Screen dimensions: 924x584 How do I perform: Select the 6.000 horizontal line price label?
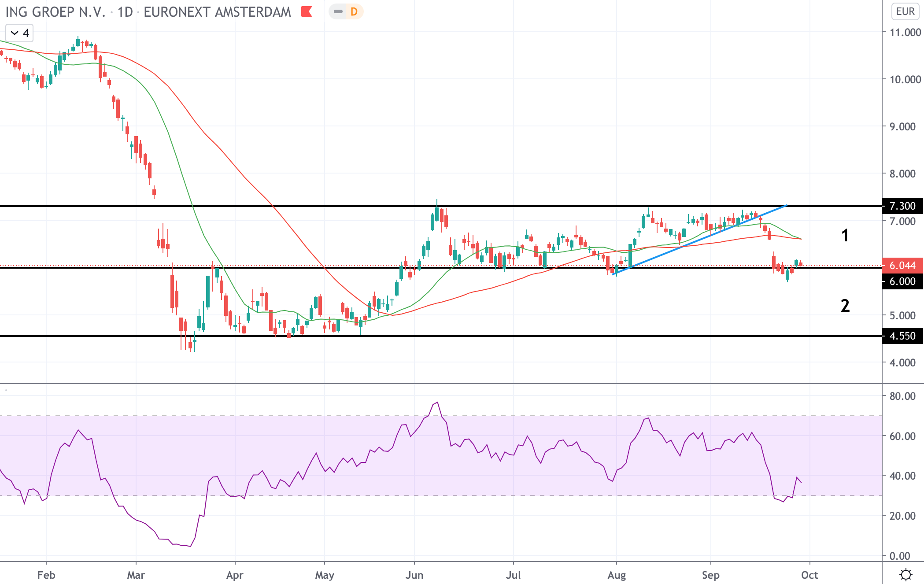pyautogui.click(x=902, y=281)
